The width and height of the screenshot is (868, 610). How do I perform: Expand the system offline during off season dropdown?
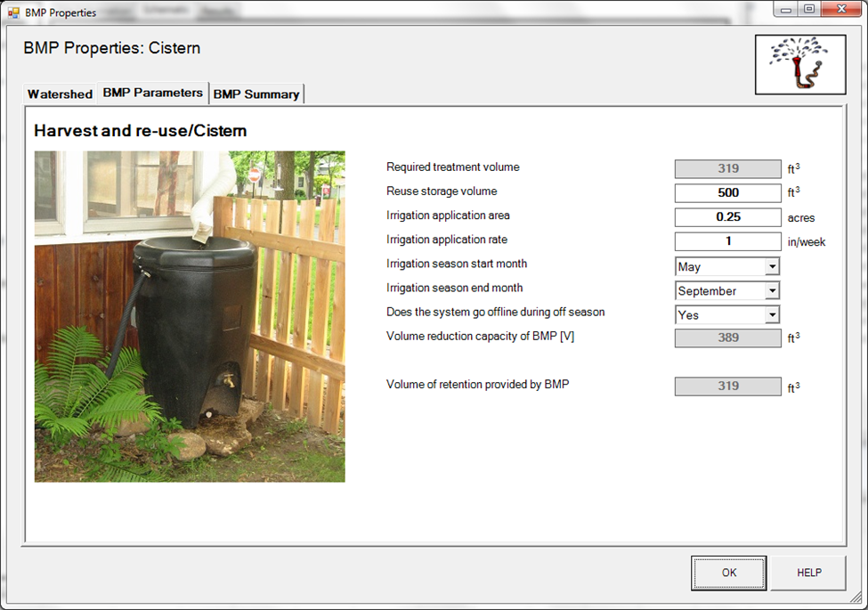[772, 314]
